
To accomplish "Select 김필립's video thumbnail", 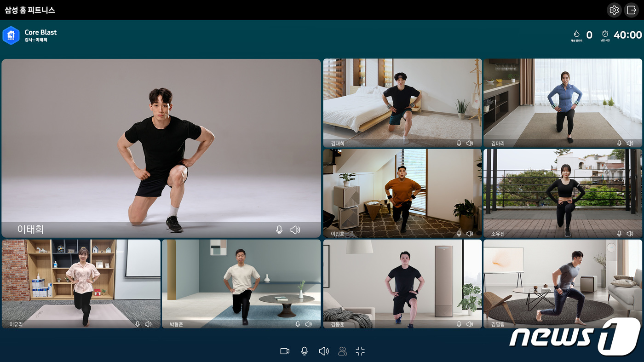I will click(562, 283).
